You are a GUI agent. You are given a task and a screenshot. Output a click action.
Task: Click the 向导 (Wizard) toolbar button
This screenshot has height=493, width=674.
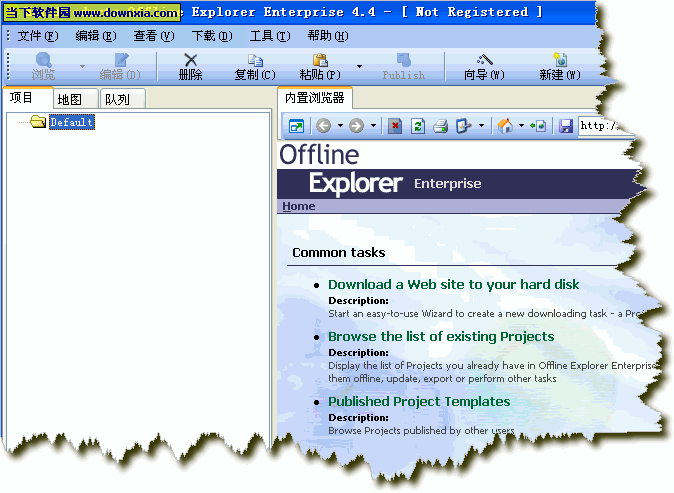click(x=484, y=67)
